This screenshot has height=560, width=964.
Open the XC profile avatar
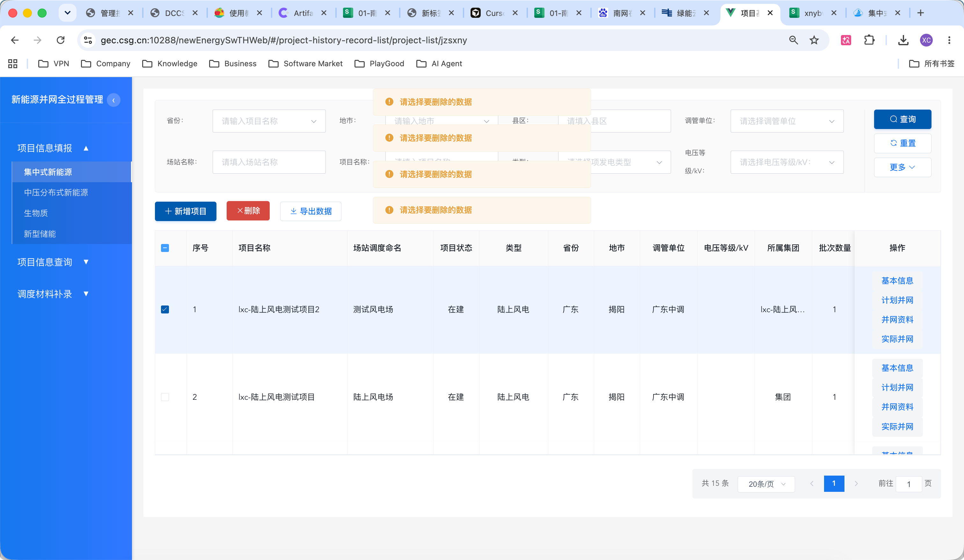click(x=926, y=40)
